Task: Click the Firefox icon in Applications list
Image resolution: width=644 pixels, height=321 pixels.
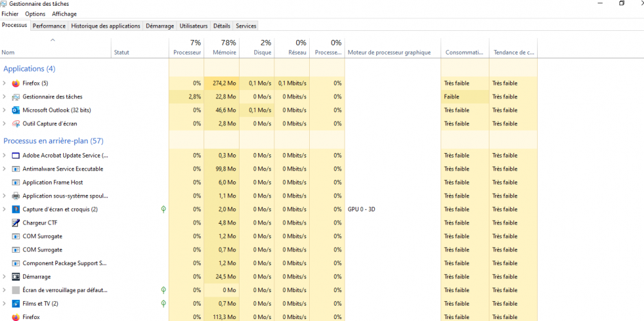Action: point(16,84)
